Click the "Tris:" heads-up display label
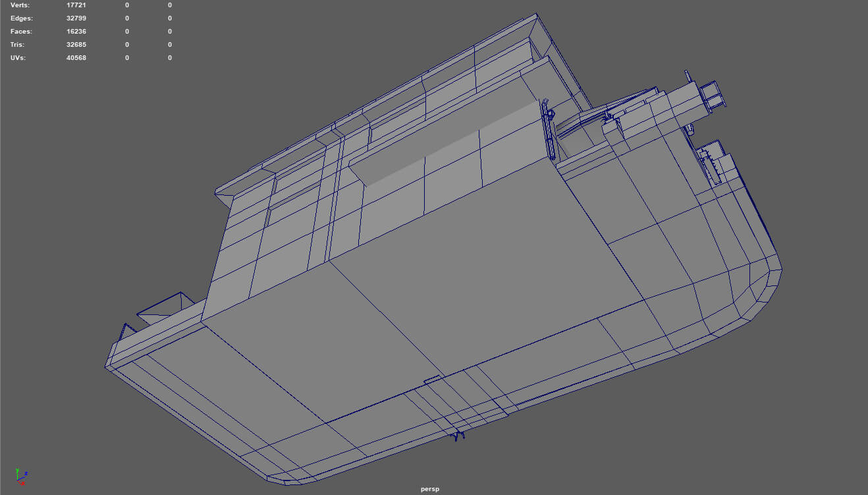 18,45
